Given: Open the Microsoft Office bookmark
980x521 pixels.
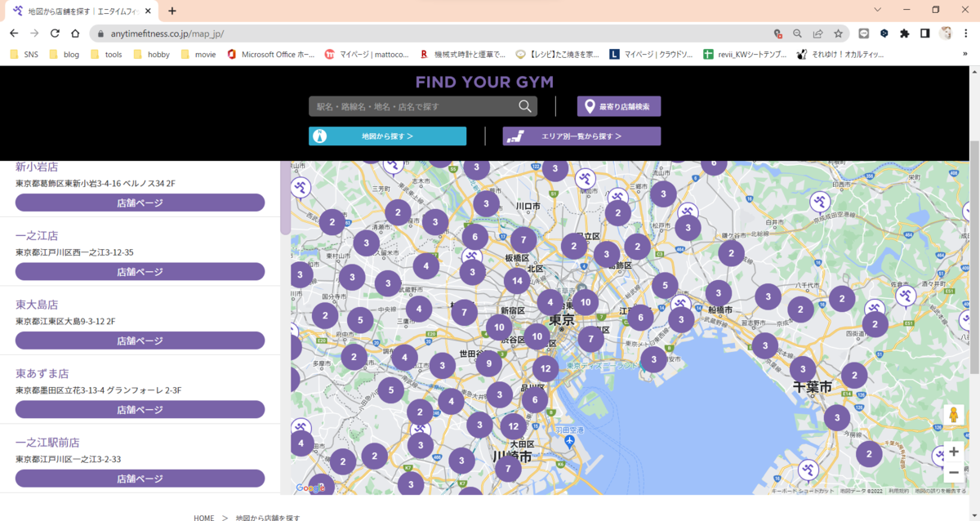Looking at the screenshot, I should pos(271,55).
